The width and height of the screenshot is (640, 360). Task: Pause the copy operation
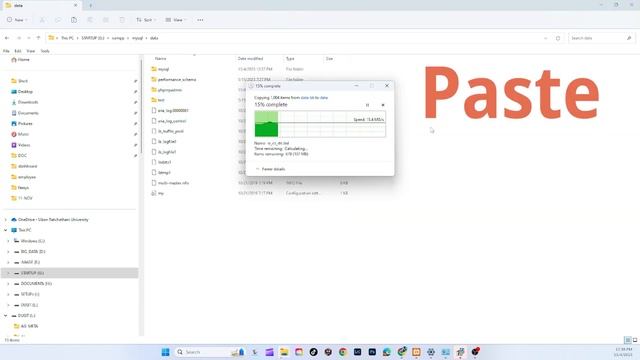point(367,105)
